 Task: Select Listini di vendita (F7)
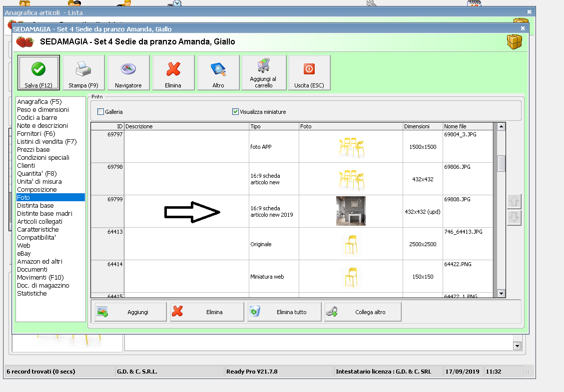coord(47,142)
